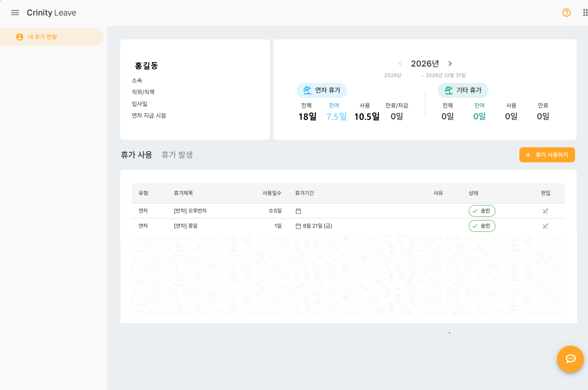Open the help question mark icon
588x390 pixels.
coord(566,12)
